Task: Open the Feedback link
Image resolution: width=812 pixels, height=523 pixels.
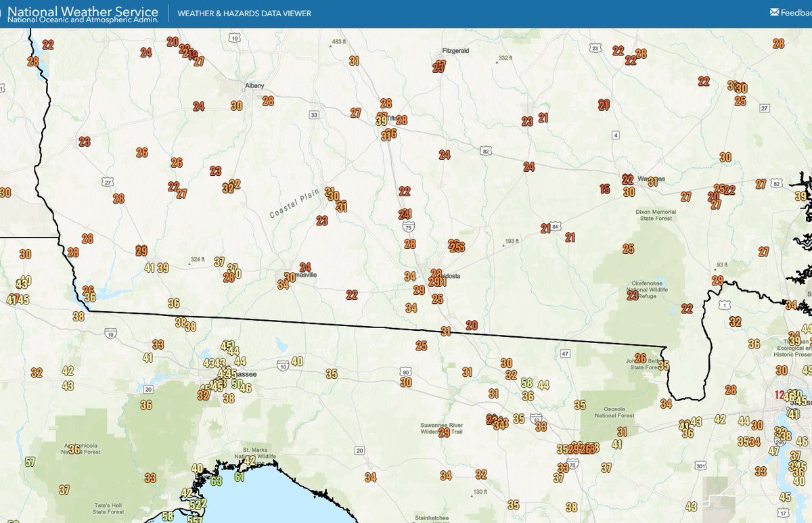Action: pos(792,12)
